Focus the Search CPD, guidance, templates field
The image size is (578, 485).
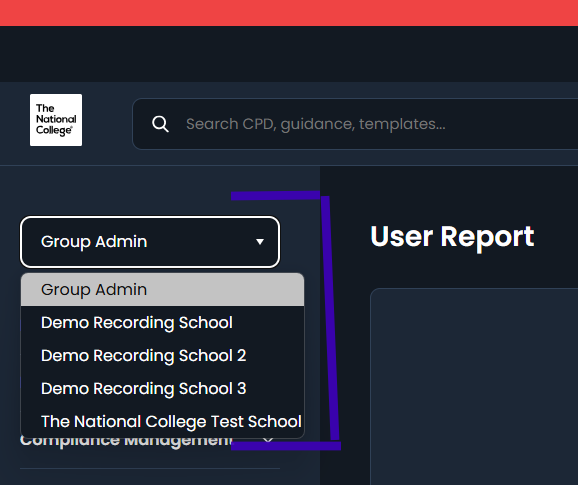tap(355, 124)
